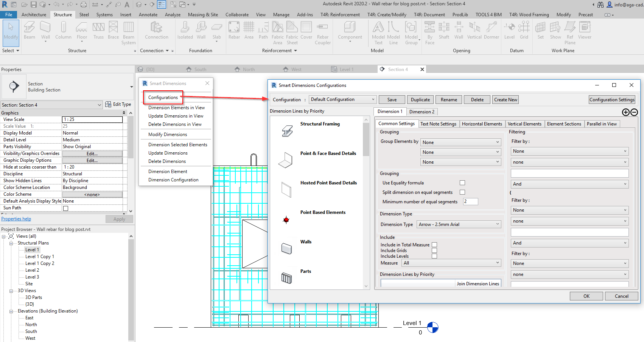Click the remove dimension minus icon
The image size is (644, 342).
(x=634, y=112)
